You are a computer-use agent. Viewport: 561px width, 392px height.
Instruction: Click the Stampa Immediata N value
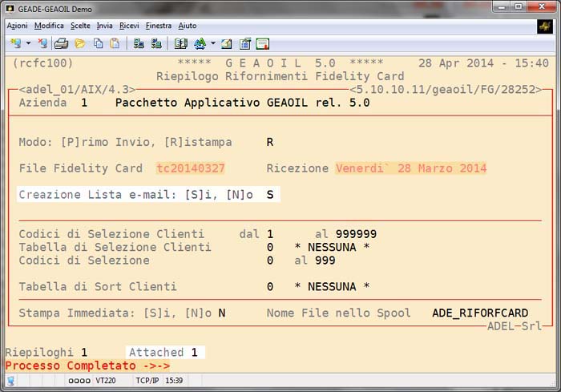221,313
